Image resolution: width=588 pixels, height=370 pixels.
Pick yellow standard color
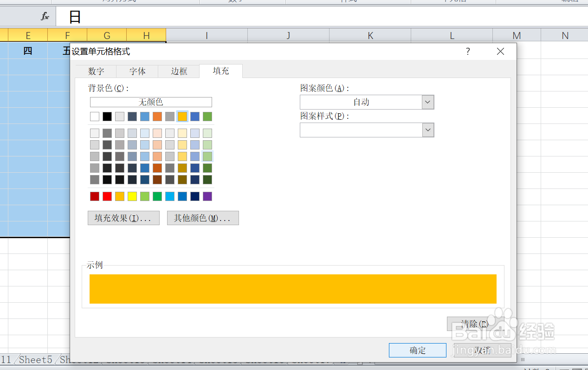[132, 196]
